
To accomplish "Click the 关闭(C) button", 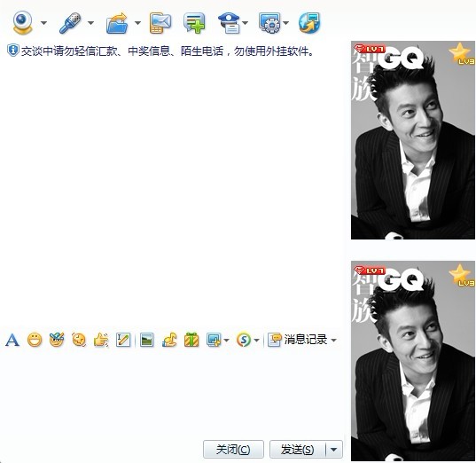I will 233,450.
